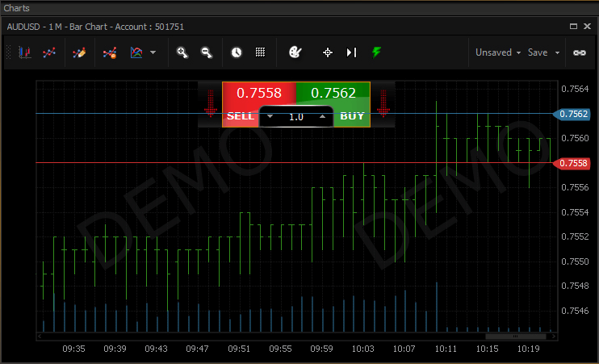Screen dimensions: 599x364
Task: Expand the Save dropdown arrow
Action: (557, 53)
